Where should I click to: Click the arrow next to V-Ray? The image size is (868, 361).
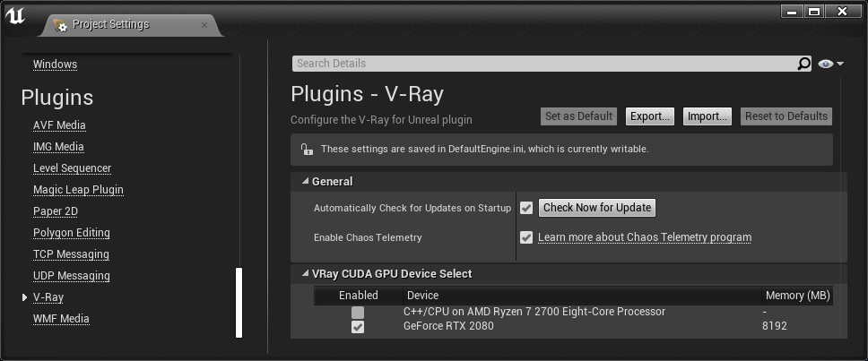coord(25,297)
